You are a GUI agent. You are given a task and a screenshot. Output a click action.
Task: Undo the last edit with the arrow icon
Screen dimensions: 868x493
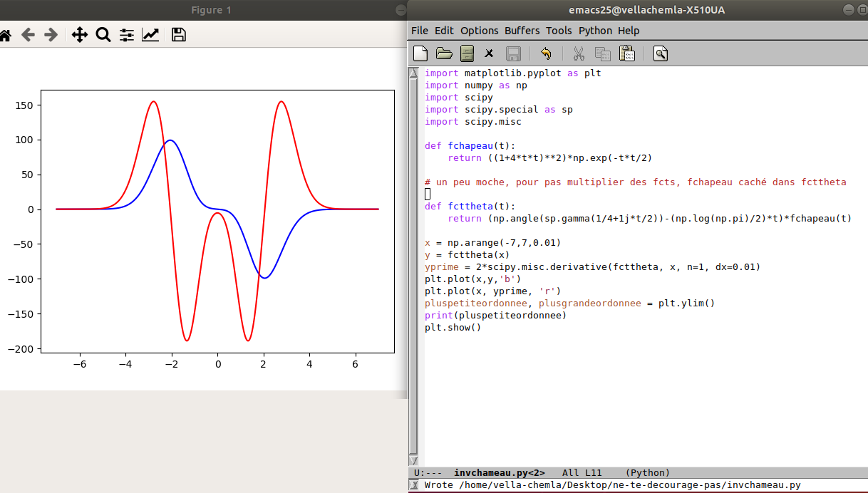546,53
